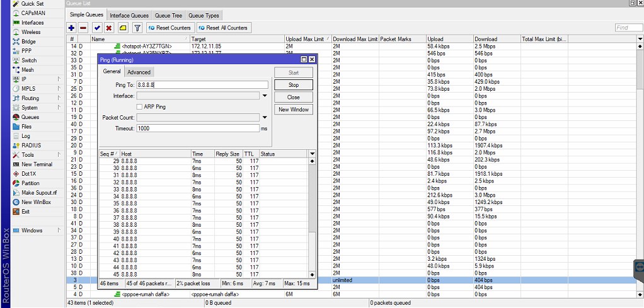Switch to the Queue Types tab

tap(204, 16)
